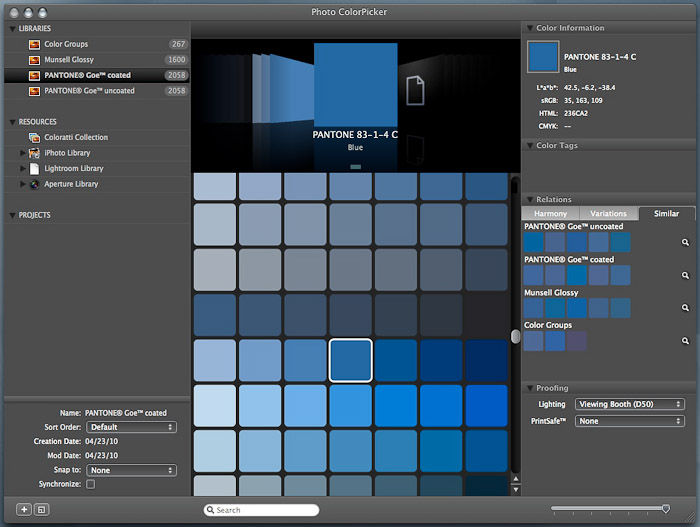This screenshot has height=527, width=700.
Task: Click magnifier beside PANTONE Goe uncoated relations
Action: pyautogui.click(x=685, y=242)
